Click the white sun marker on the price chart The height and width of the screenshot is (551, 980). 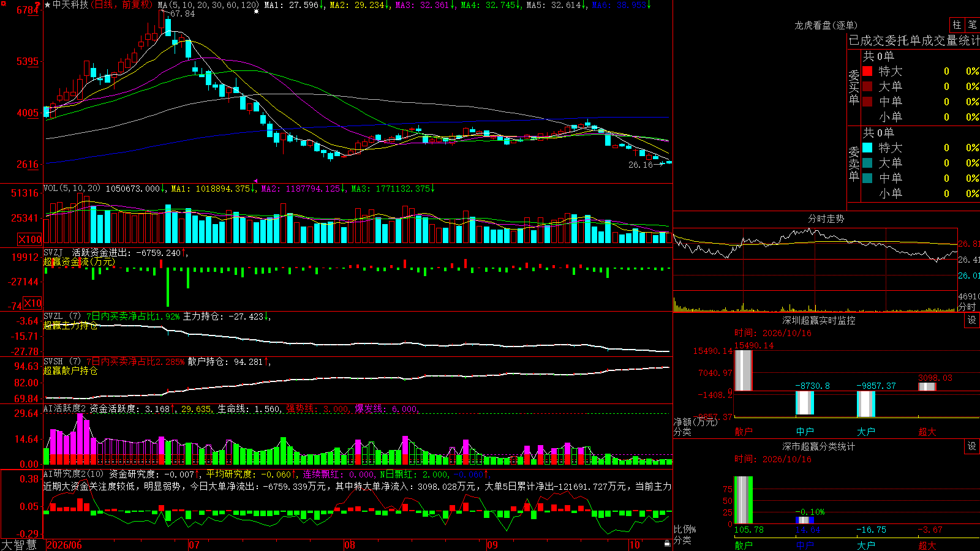click(x=256, y=12)
